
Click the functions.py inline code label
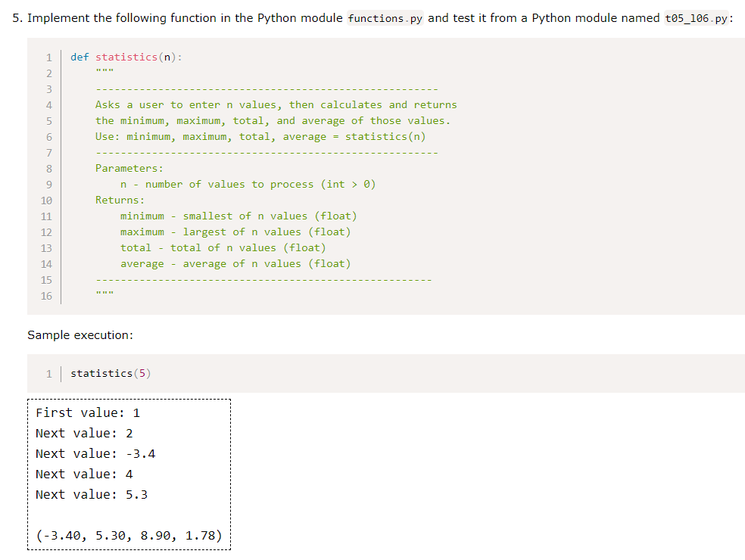(x=385, y=17)
